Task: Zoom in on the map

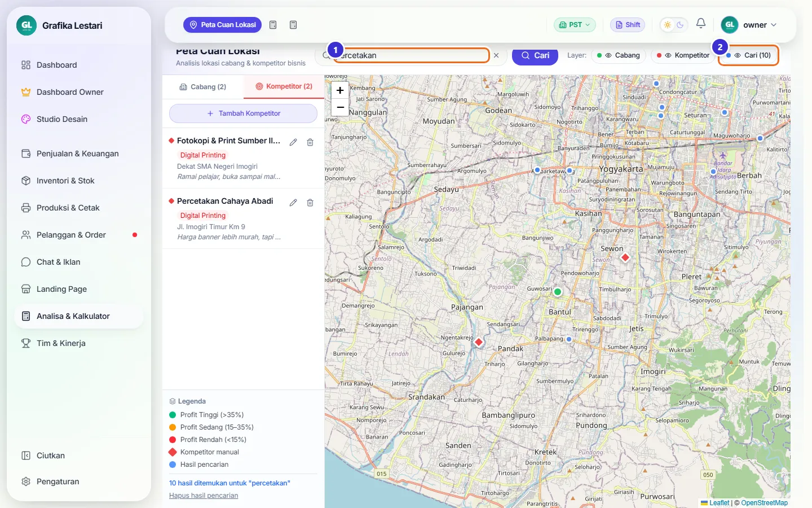Action: click(340, 90)
